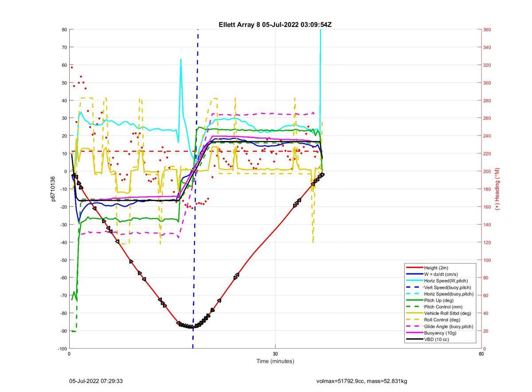Click the left axis tick label '40'
The width and height of the screenshot is (532, 392).
pos(64,101)
